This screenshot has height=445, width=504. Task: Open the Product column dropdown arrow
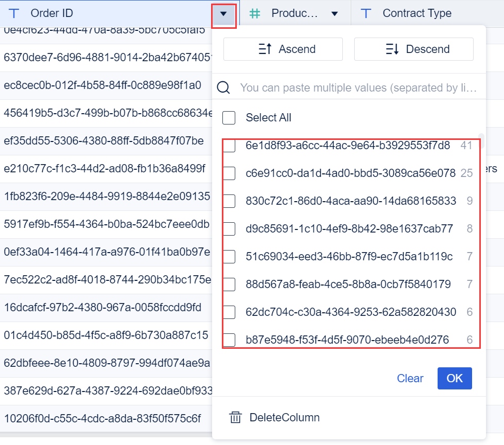tap(335, 13)
